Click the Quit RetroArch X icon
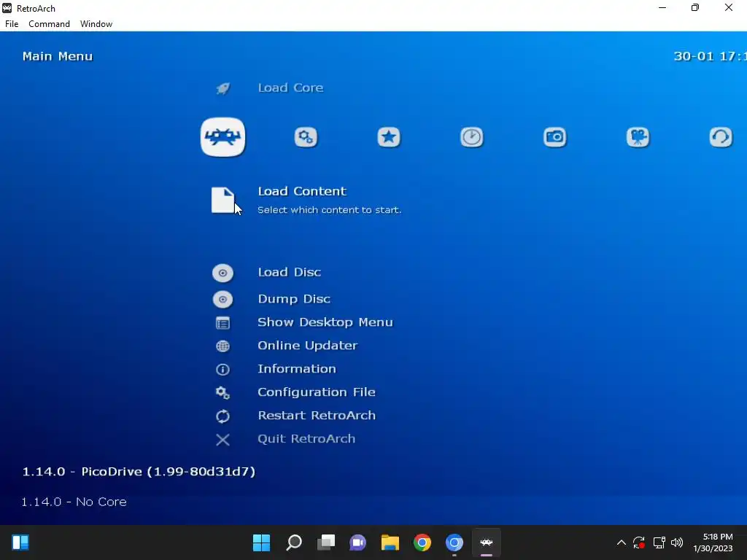Viewport: 747px width, 560px height. pyautogui.click(x=222, y=440)
